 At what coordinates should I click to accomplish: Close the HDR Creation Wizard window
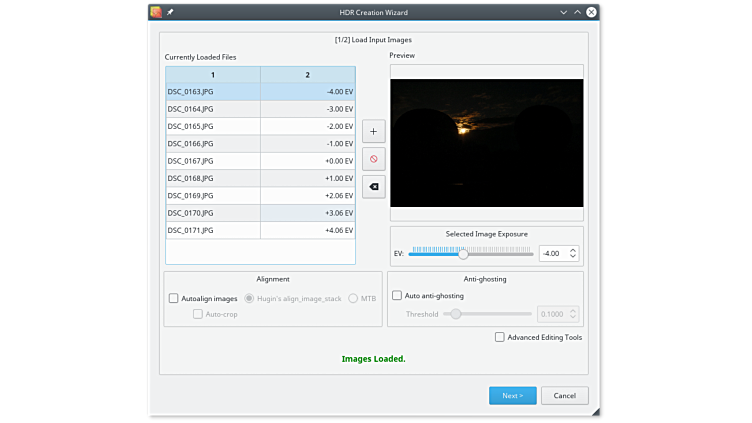coord(592,12)
